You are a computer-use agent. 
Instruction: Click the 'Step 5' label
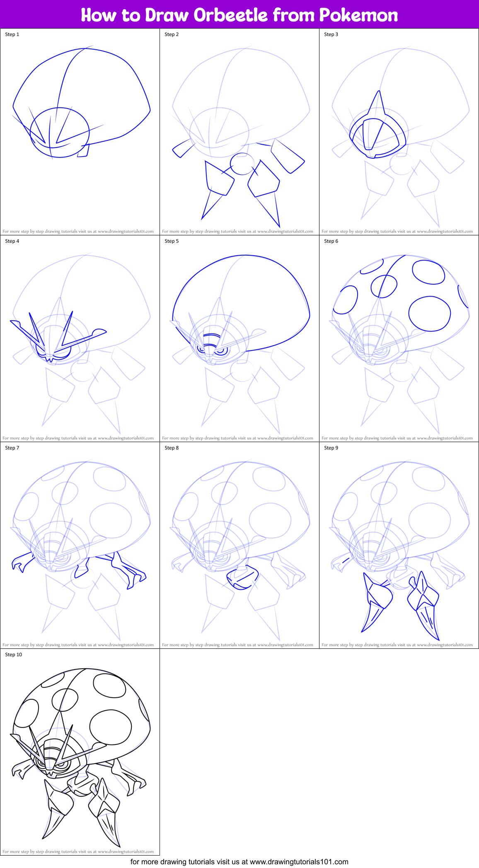[x=172, y=241]
